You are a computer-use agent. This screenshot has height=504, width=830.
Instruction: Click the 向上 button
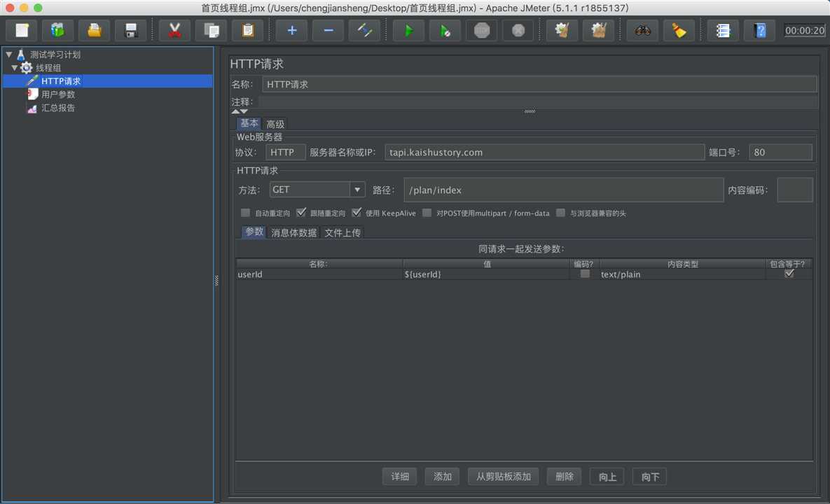[607, 477]
